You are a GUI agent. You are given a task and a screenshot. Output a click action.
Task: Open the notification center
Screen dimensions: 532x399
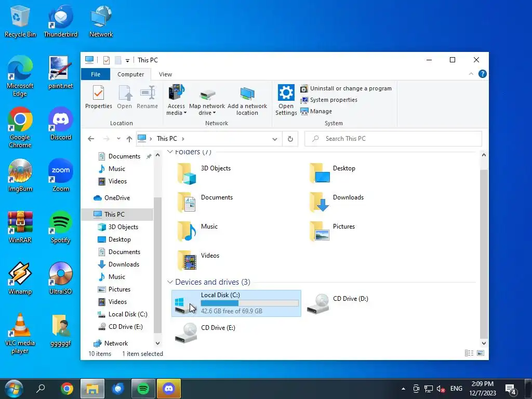[511, 390]
